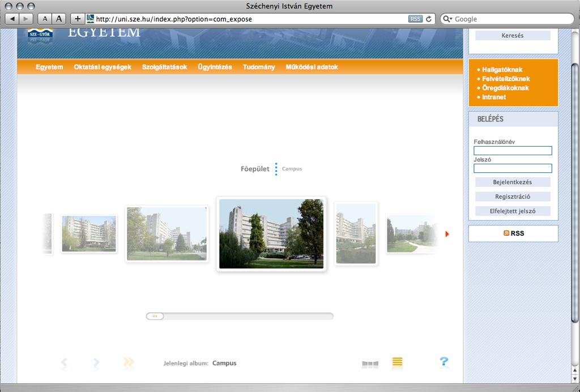
Task: Decrease text size with the small A button
Action: [45, 19]
